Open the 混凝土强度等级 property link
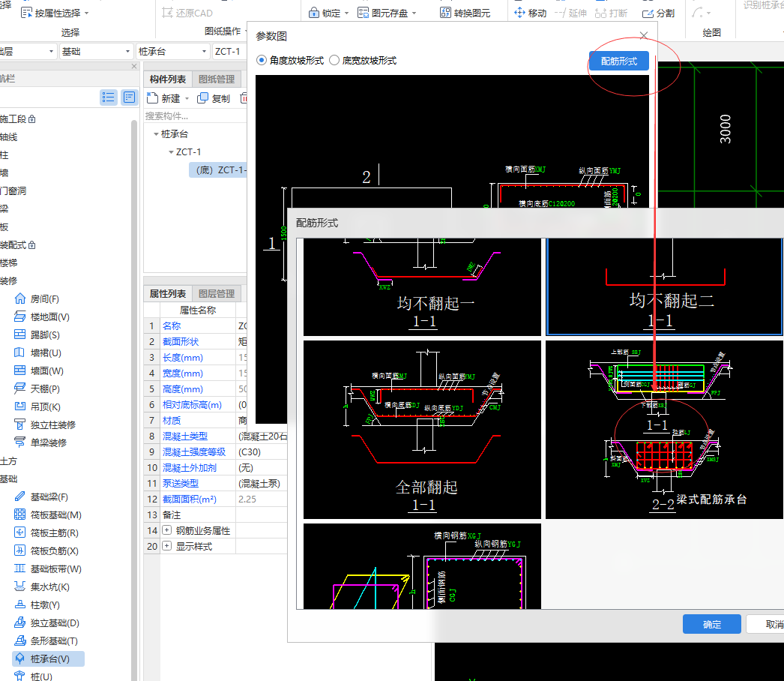 pos(194,451)
